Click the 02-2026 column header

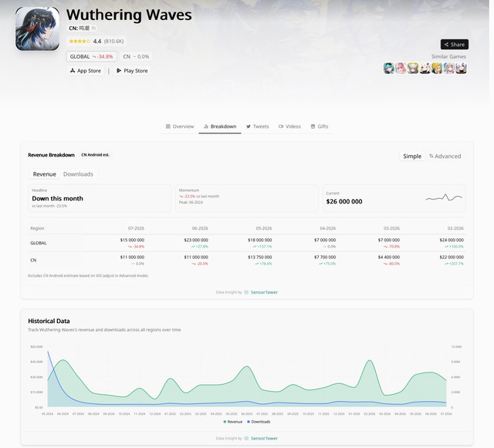coord(455,228)
